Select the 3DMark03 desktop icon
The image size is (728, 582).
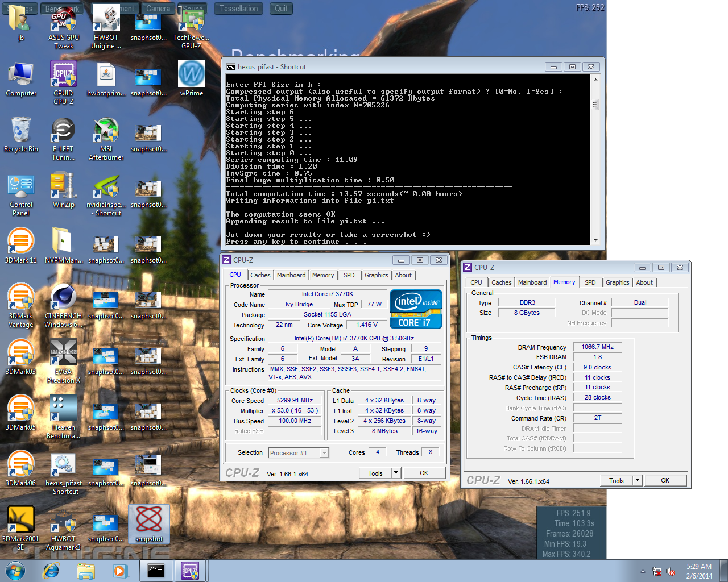21,357
